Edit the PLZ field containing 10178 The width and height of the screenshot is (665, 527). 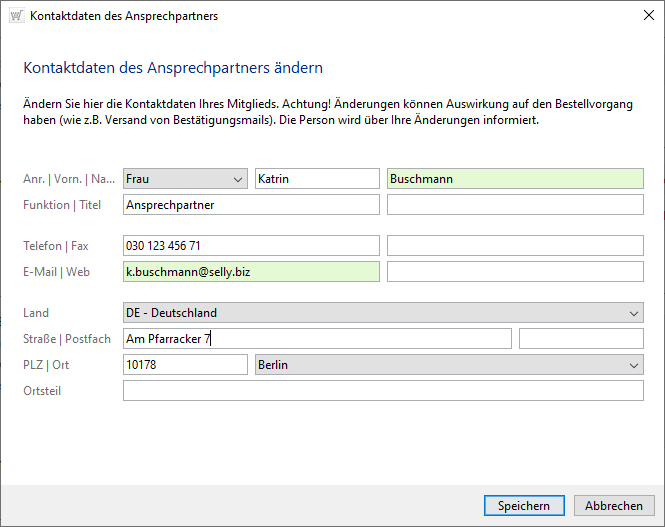[x=185, y=365]
